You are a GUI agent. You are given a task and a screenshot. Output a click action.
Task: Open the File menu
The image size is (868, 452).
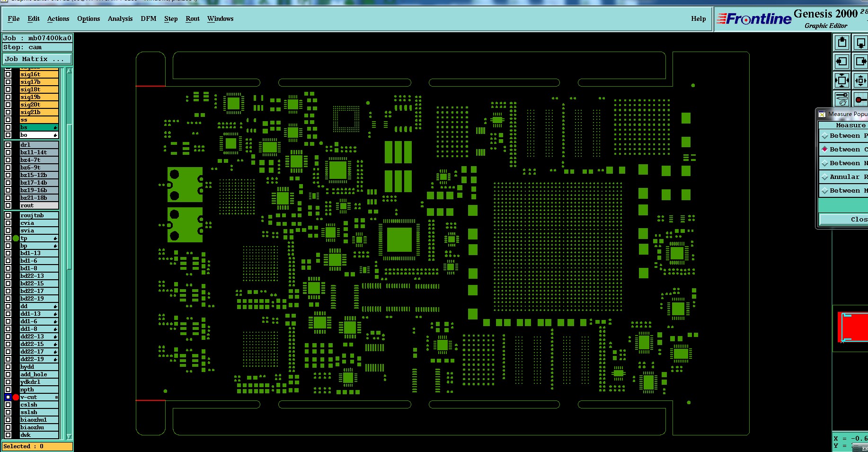(14, 18)
